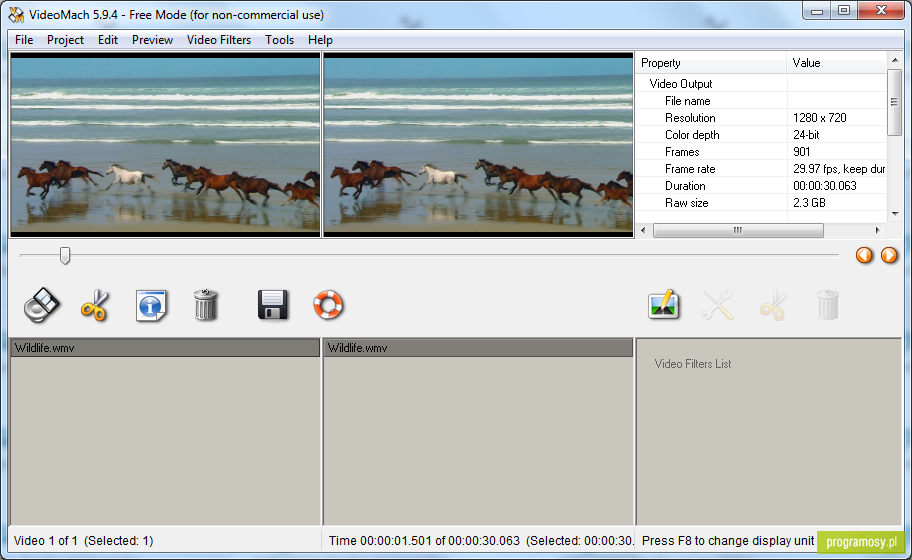Click the property list scroll up arrow
912x560 pixels.
tap(895, 60)
